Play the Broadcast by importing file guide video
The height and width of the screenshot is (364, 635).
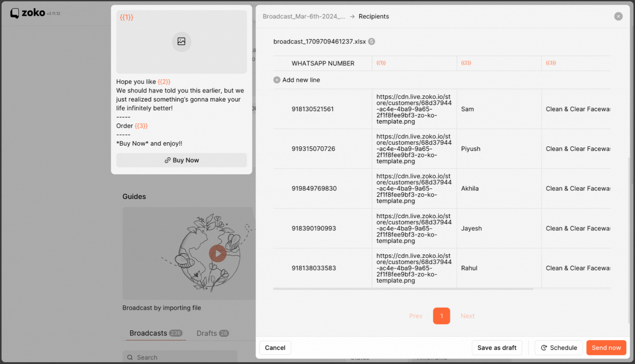tap(217, 253)
